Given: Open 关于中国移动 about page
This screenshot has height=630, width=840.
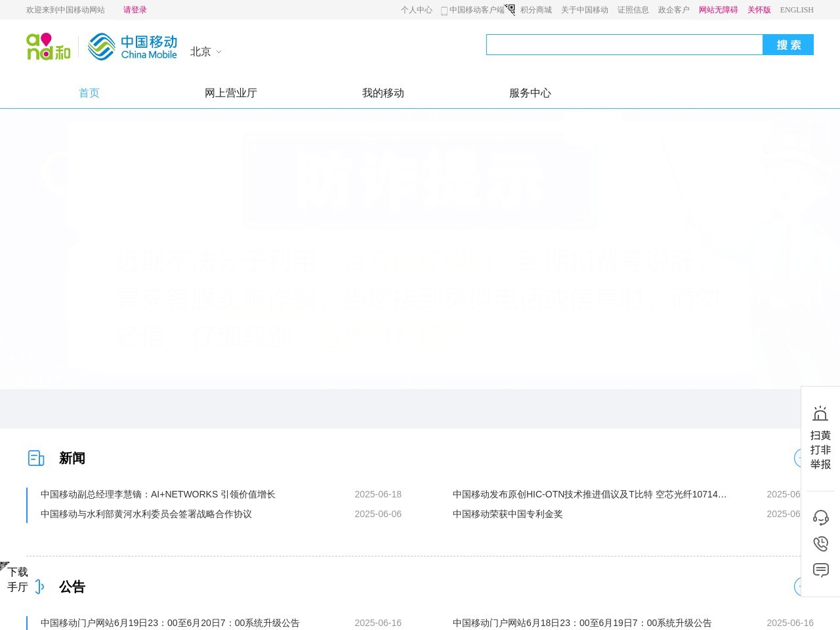Looking at the screenshot, I should pos(585,10).
